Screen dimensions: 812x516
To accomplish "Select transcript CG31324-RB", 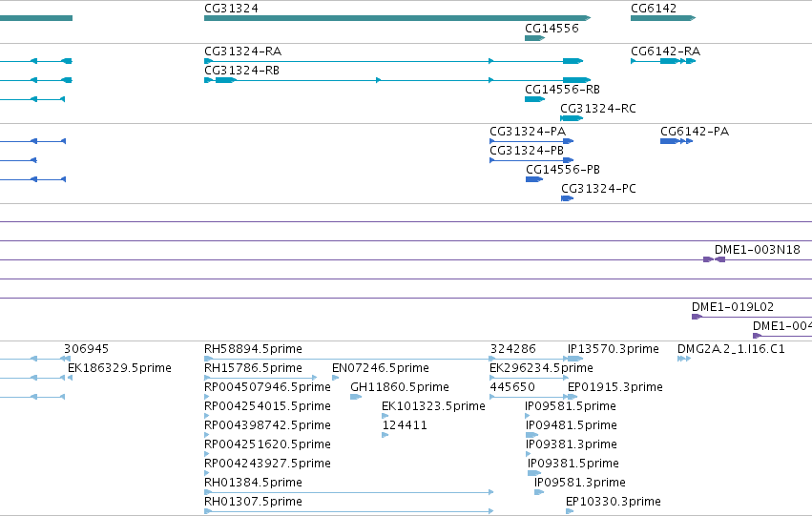I will coord(397,80).
